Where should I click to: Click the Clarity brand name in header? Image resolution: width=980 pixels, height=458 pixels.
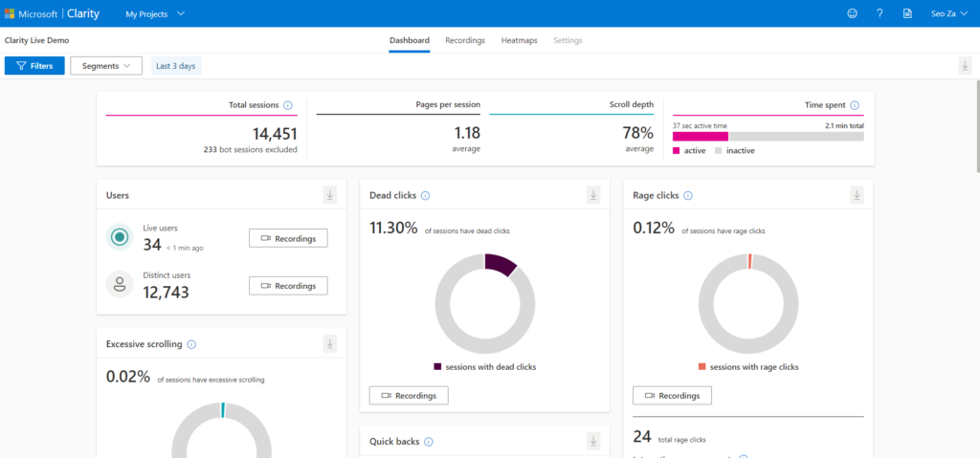[83, 13]
